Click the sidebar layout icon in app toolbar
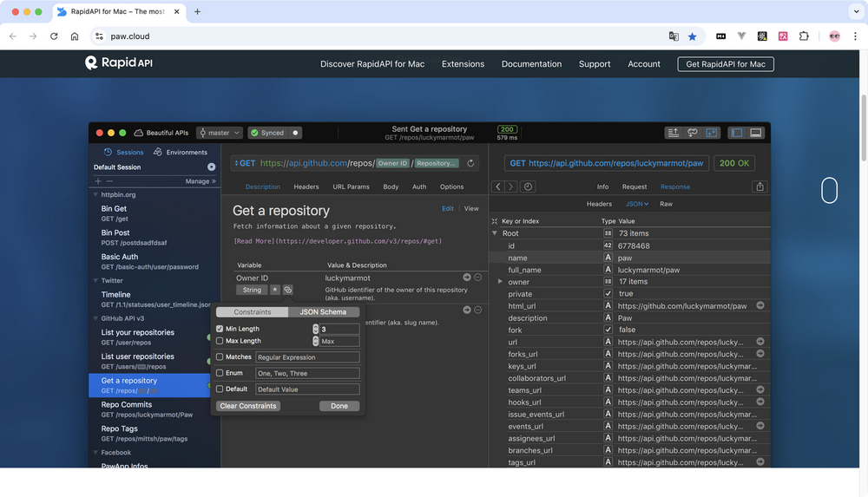This screenshot has height=497, width=868. [x=737, y=133]
